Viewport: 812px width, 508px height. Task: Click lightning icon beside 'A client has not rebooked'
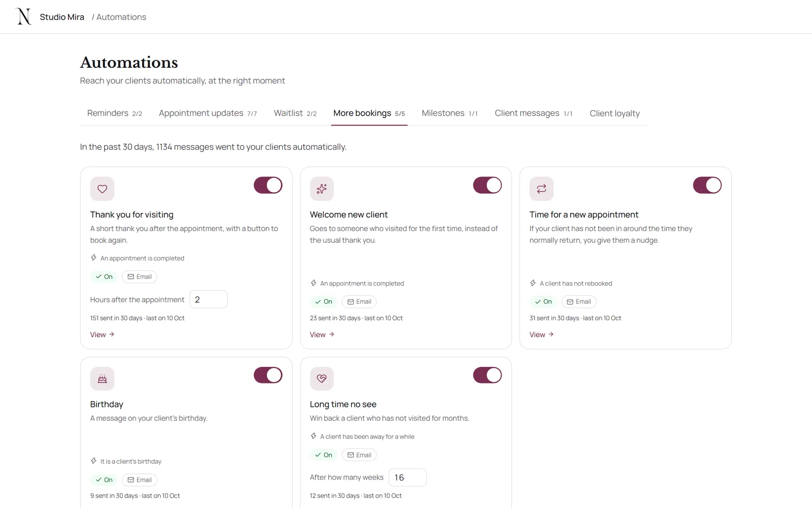(533, 283)
